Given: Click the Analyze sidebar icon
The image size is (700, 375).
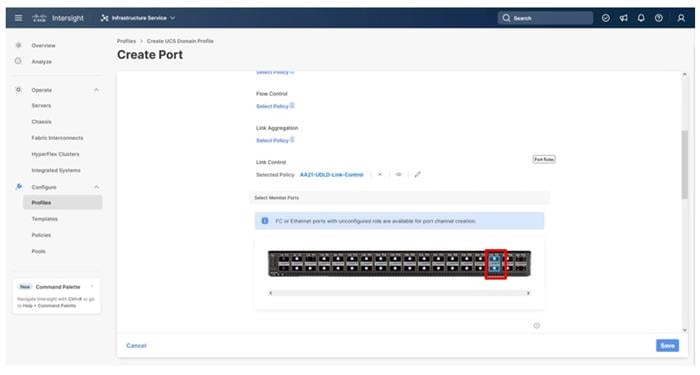Looking at the screenshot, I should [x=18, y=61].
